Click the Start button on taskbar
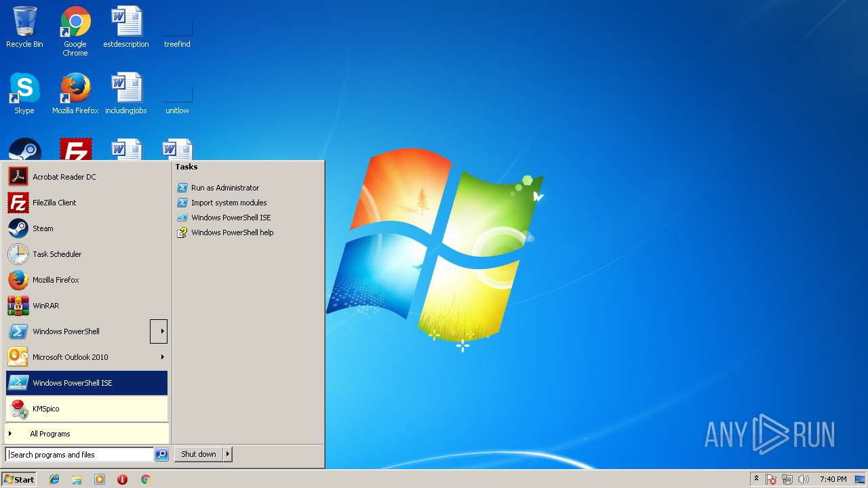This screenshot has width=868, height=488. 19,479
